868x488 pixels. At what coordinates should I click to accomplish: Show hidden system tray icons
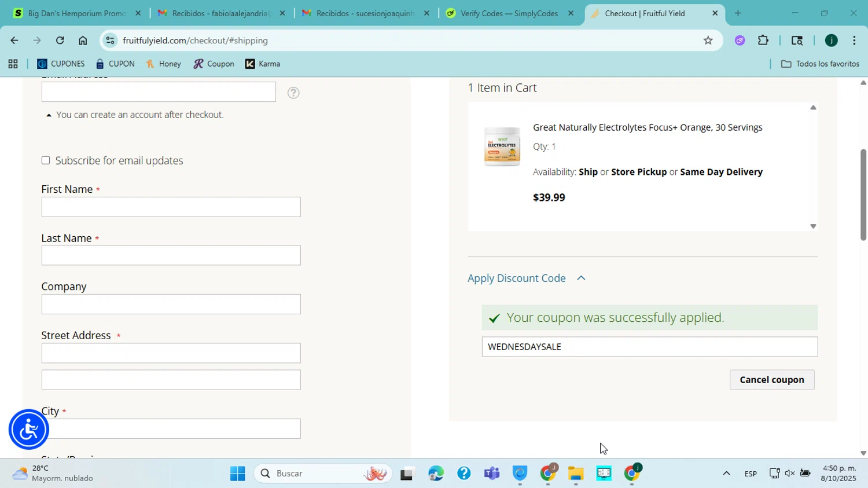[x=726, y=474]
